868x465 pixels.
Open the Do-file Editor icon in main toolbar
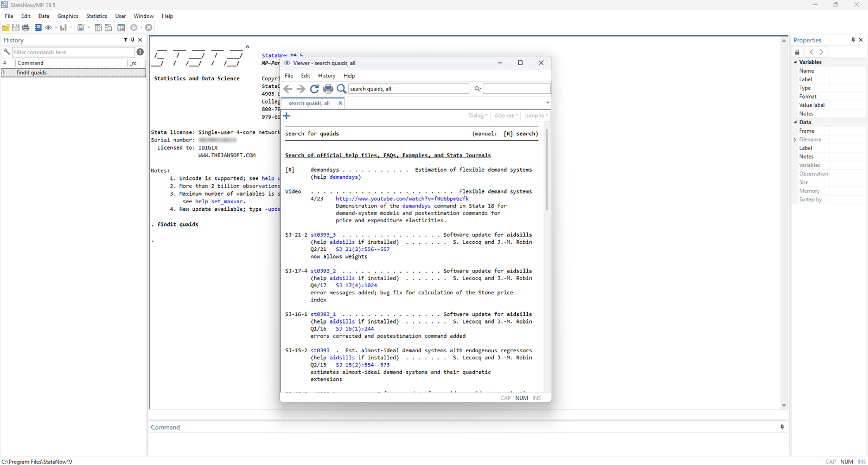click(x=81, y=28)
